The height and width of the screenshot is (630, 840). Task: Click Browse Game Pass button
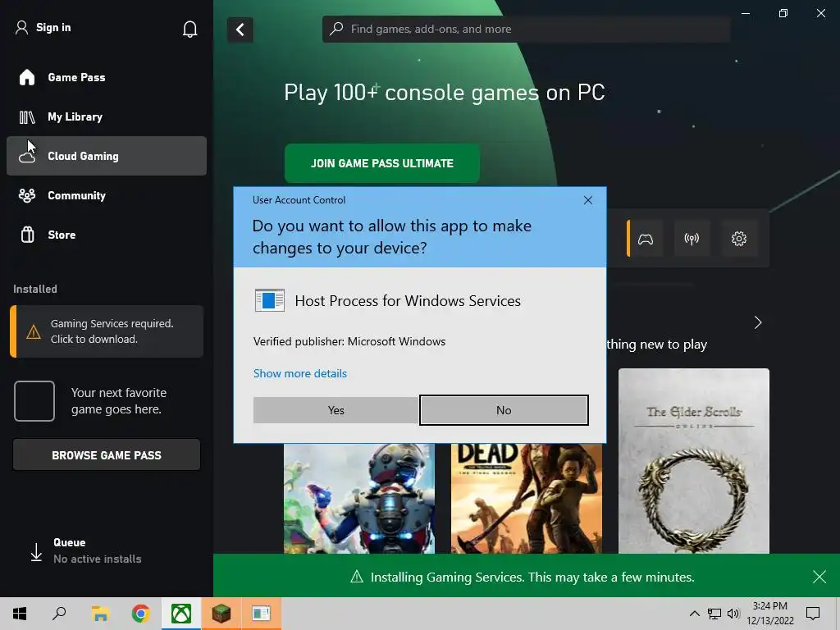click(107, 454)
